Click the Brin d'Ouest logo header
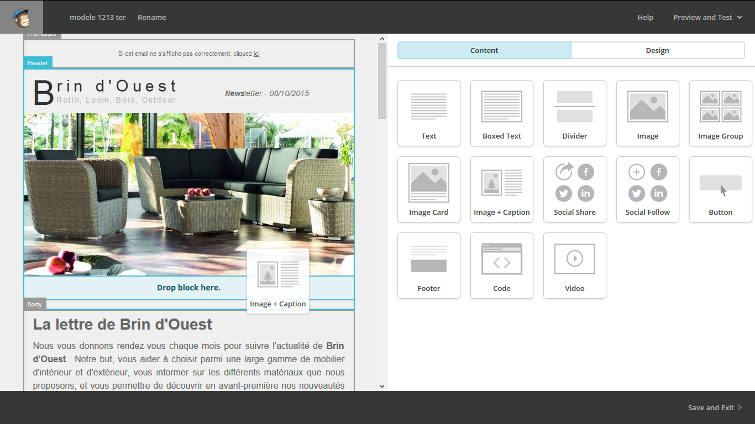Viewport: 755px width, 424px height. tap(105, 92)
